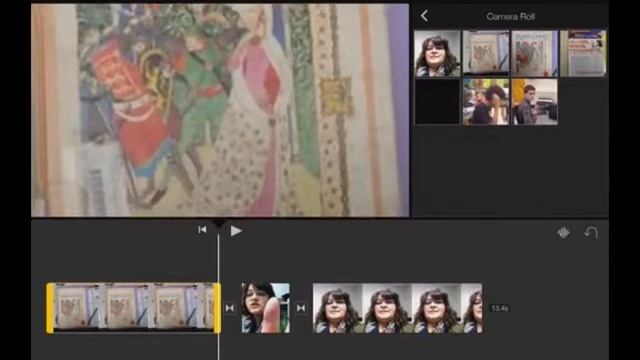The height and width of the screenshot is (360, 640).
Task: Select the woman selfie thumbnail in Camera Roll
Action: point(437,53)
